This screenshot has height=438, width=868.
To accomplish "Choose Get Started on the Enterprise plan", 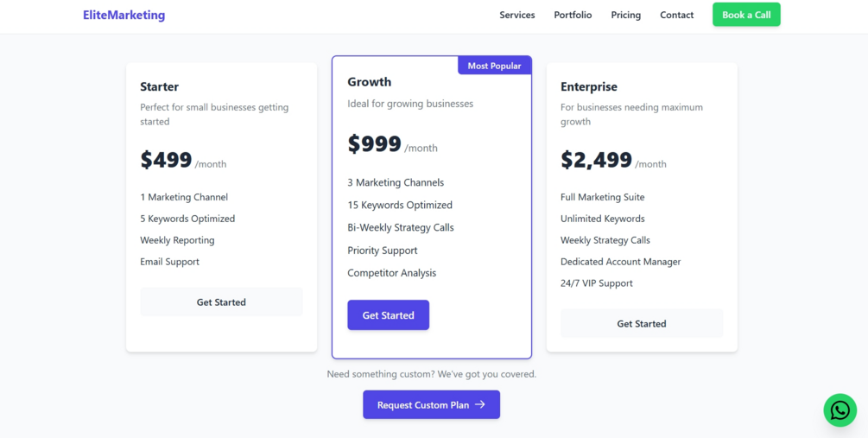I will tap(641, 324).
